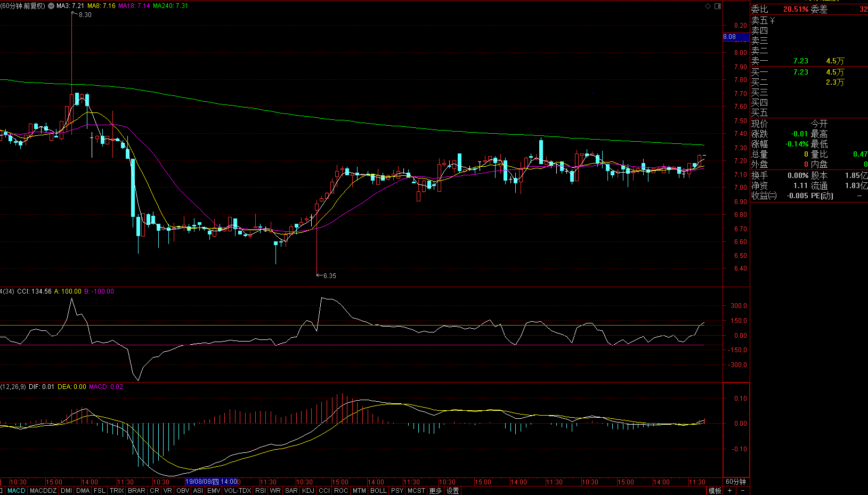Click the 换手 value 0.00%
The image size is (868, 495).
pyautogui.click(x=798, y=175)
